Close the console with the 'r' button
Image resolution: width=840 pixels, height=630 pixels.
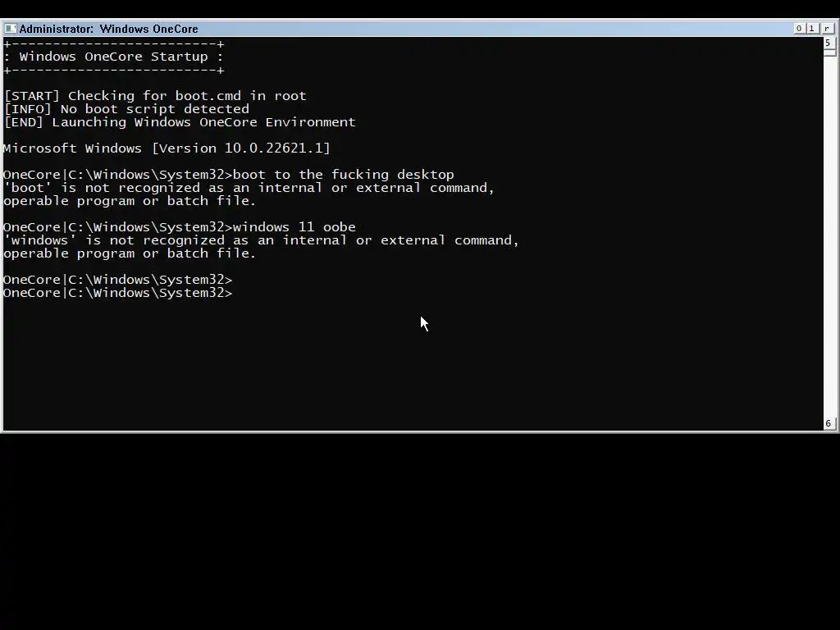pyautogui.click(x=827, y=29)
